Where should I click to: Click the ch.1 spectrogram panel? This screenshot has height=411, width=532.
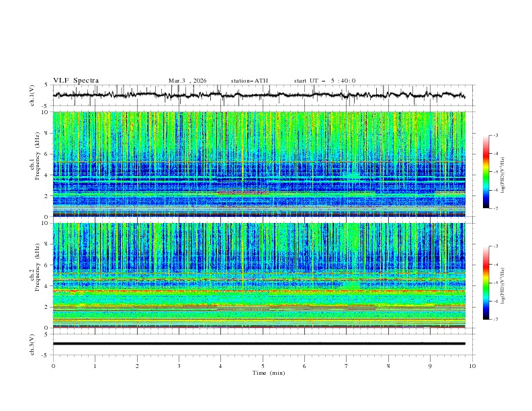pyautogui.click(x=259, y=164)
